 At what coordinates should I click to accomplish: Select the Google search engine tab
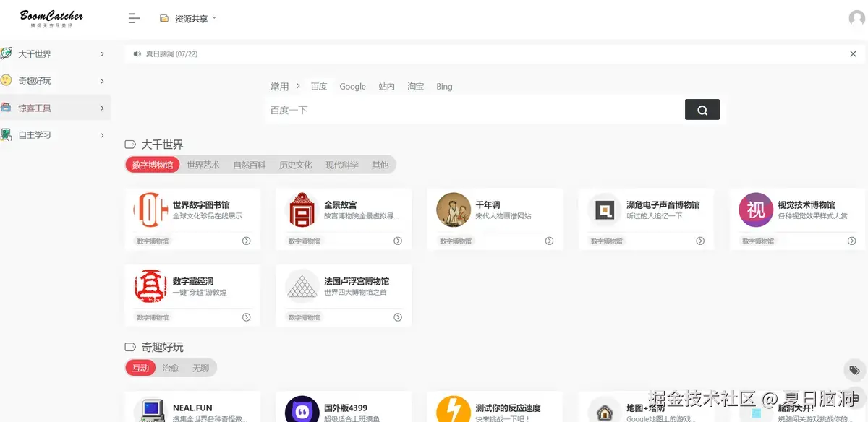pyautogui.click(x=353, y=86)
